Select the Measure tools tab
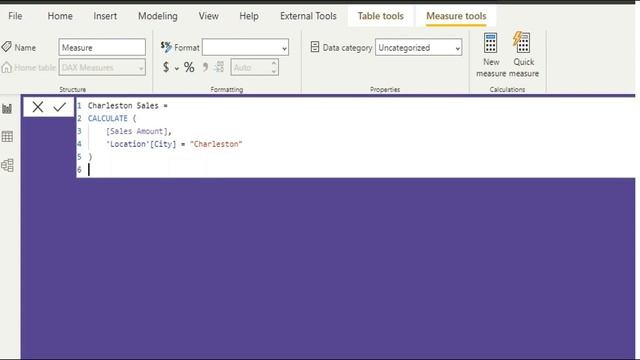 point(456,16)
